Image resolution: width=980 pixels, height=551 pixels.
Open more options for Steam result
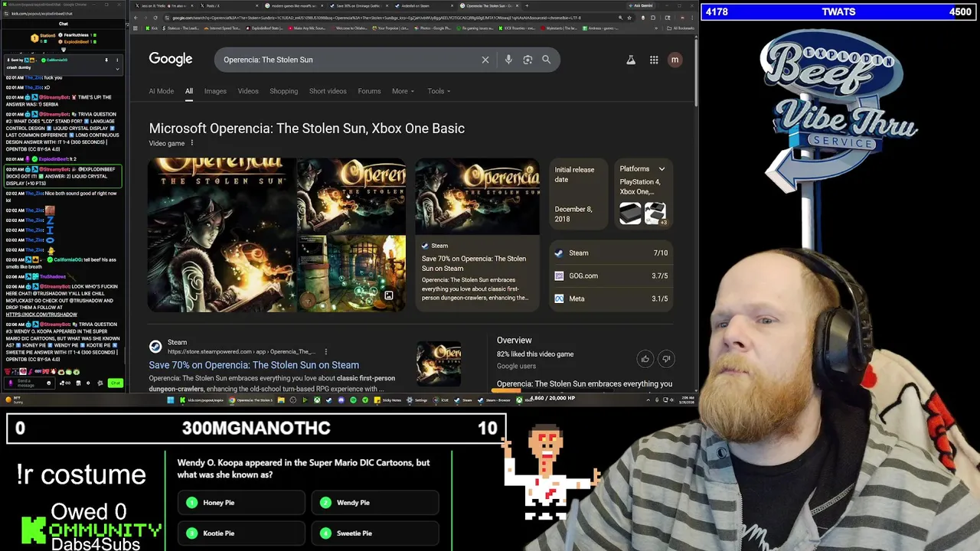325,352
